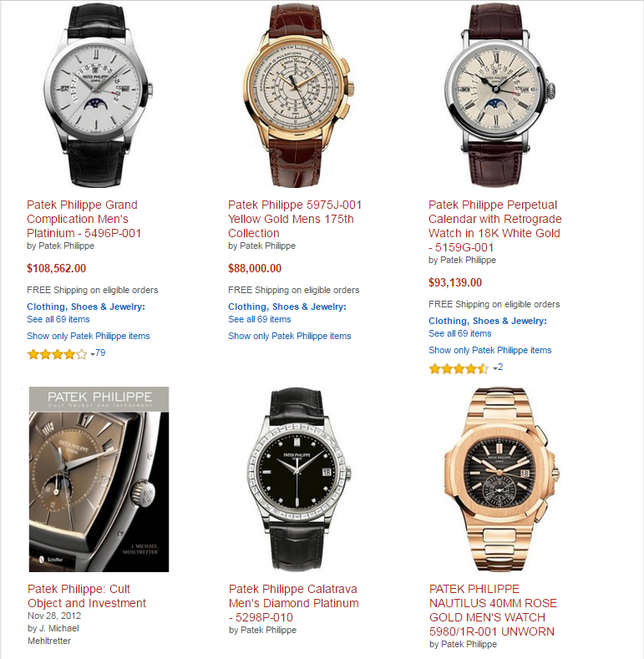Open the Nautilus Rose Gold watch image
The image size is (644, 659).
click(501, 479)
